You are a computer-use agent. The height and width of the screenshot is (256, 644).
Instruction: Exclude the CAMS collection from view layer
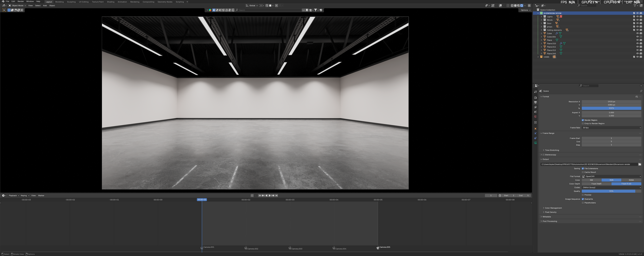[x=634, y=57]
